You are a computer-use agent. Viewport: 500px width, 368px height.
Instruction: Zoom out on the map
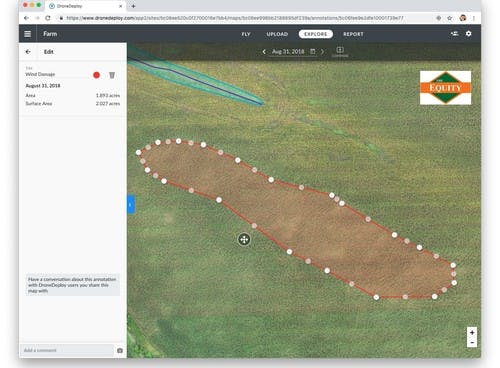coord(472,342)
